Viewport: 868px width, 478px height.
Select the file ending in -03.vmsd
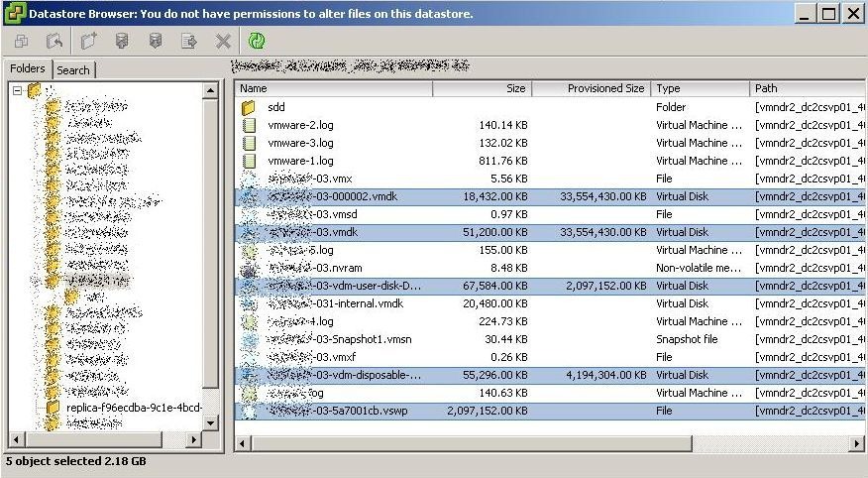pyautogui.click(x=312, y=214)
